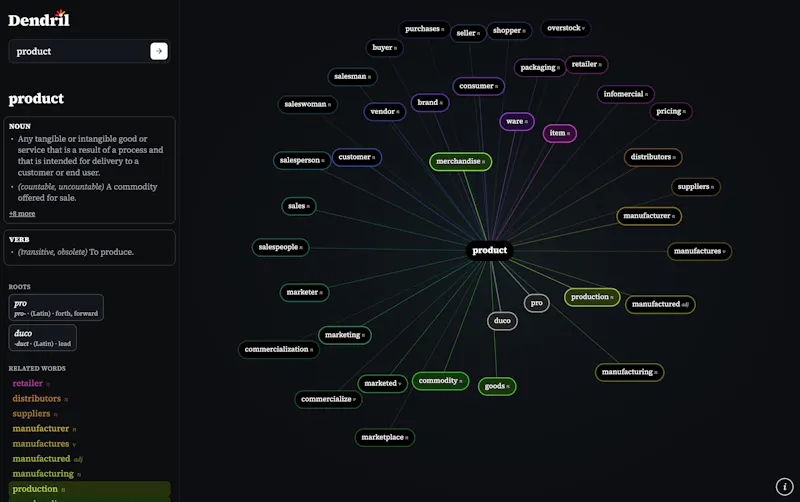Click the 'pro' root graph node
Screen dimensions: 800x502
pyautogui.click(x=537, y=303)
